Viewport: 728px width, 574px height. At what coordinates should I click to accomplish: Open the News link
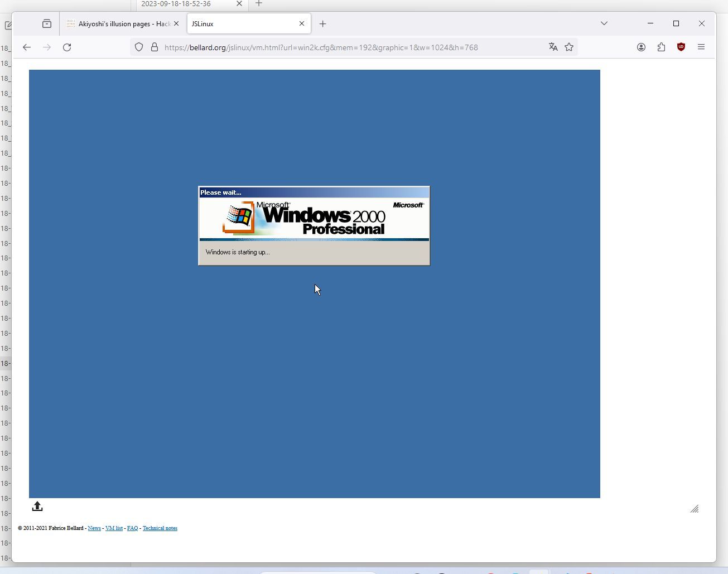[x=94, y=528]
